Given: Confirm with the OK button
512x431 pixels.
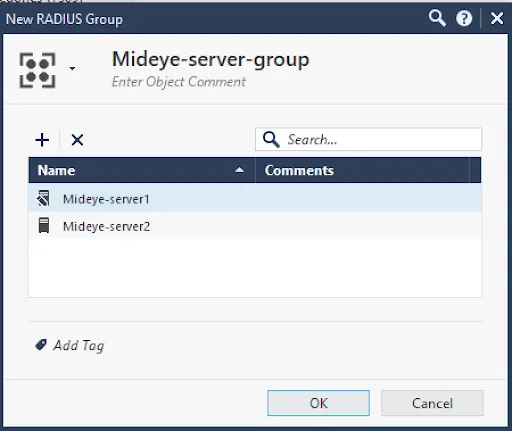Looking at the screenshot, I should point(318,403).
